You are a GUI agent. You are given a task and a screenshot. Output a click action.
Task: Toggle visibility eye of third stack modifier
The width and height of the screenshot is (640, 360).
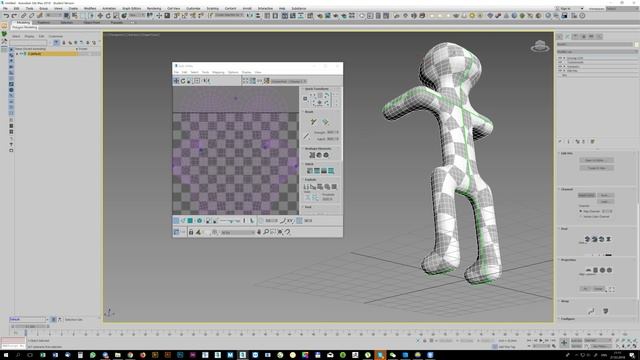click(560, 67)
